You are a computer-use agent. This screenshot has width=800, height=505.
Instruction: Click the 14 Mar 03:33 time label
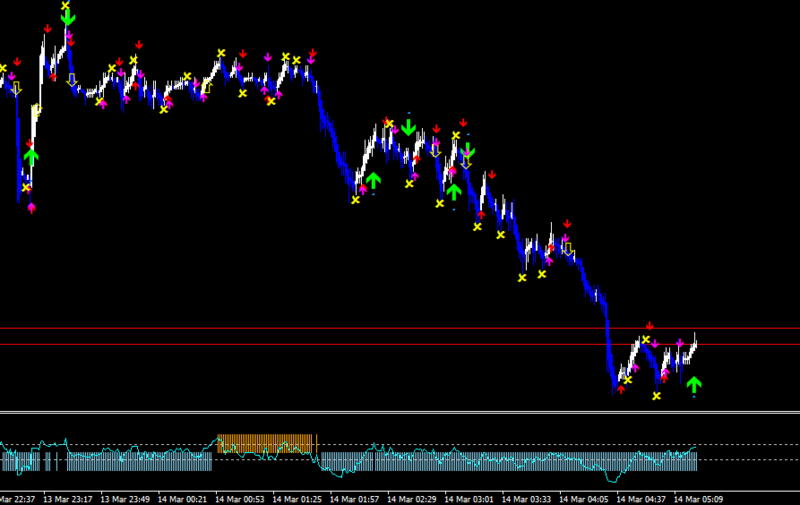pyautogui.click(x=527, y=499)
